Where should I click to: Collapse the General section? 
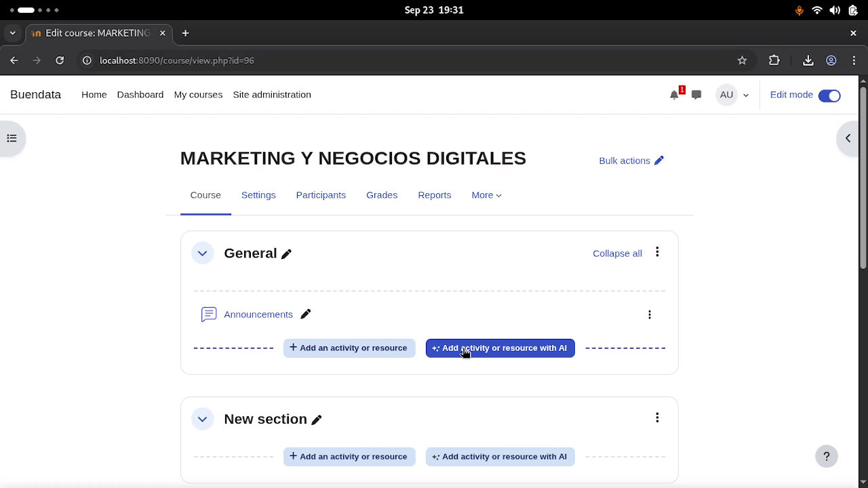202,253
